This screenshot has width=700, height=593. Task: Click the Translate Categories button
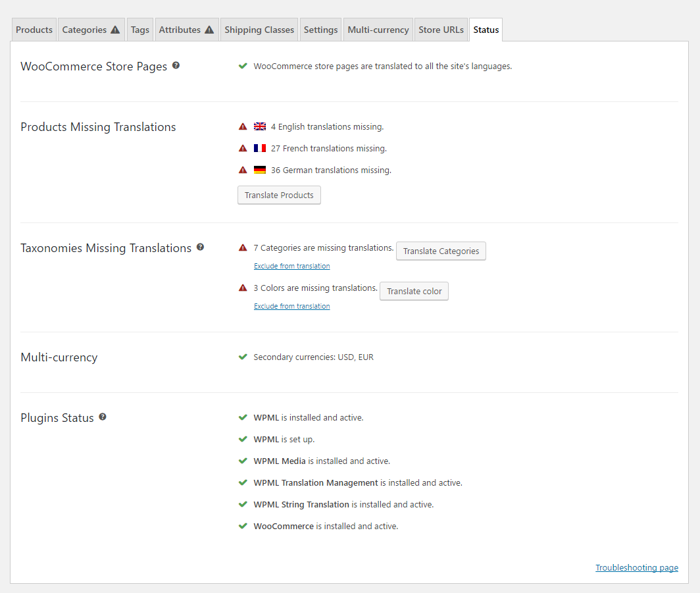441,251
